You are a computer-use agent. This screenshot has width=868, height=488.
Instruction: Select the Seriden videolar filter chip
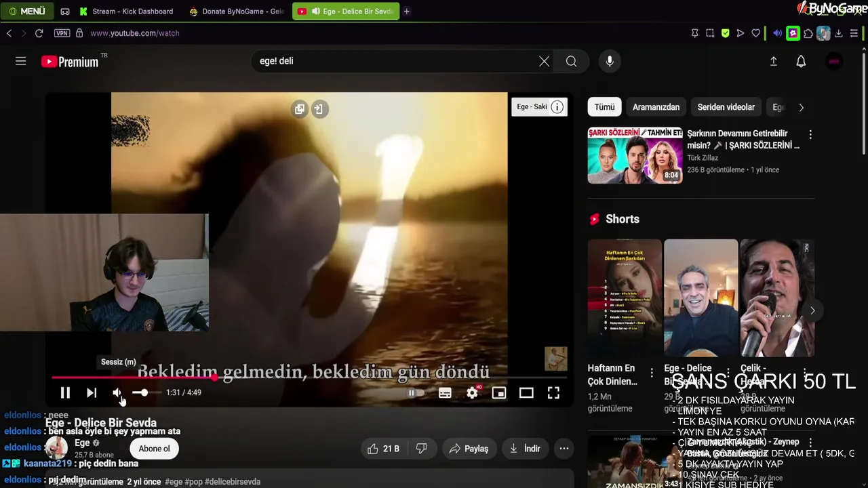(726, 107)
